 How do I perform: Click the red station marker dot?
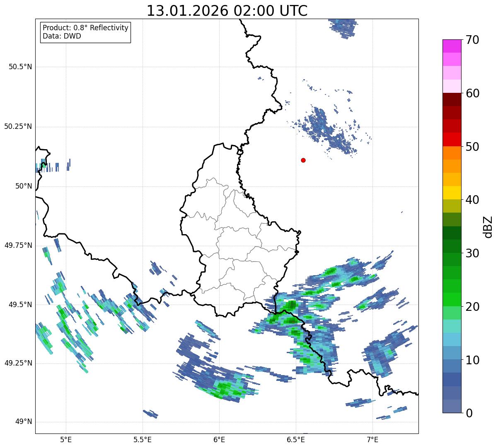[303, 160]
